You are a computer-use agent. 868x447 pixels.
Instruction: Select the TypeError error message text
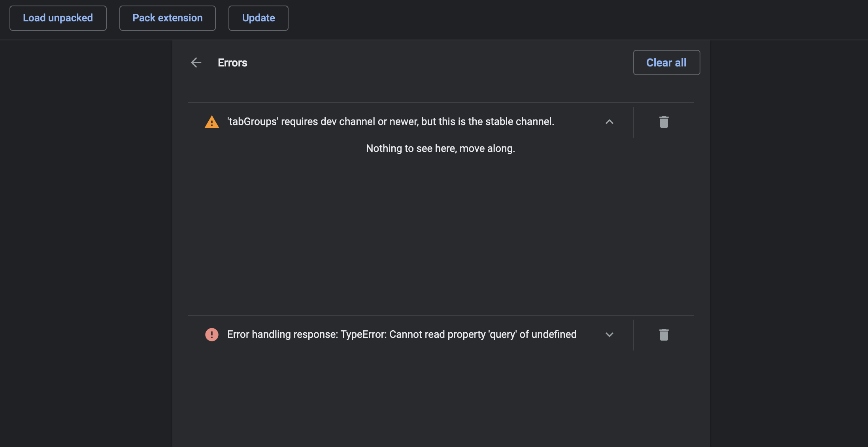(x=401, y=335)
